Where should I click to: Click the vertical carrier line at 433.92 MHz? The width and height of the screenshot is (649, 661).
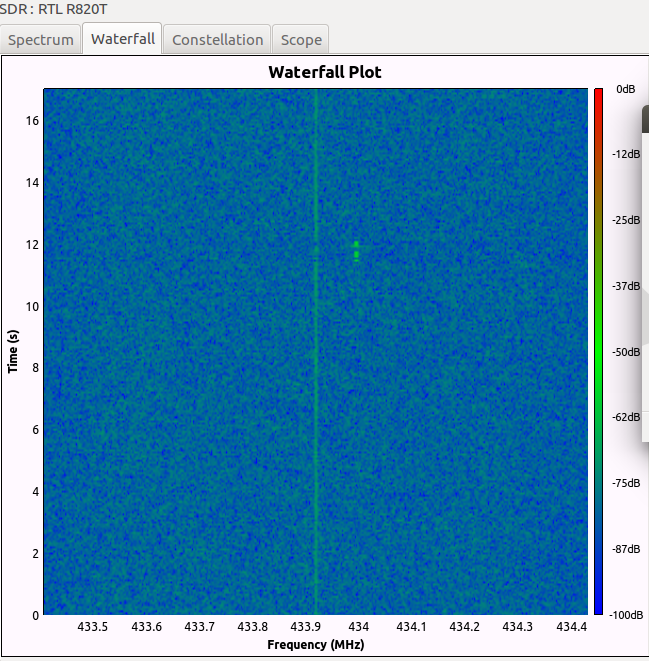[315, 351]
